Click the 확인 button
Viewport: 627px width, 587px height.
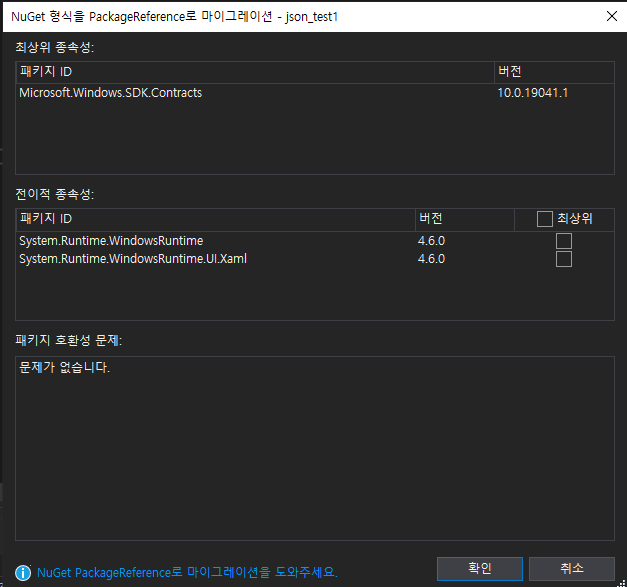479,568
